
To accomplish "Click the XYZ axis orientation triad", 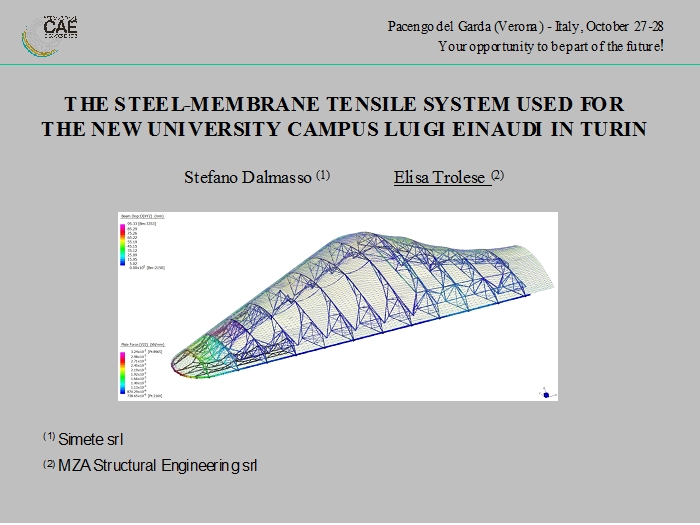I will pyautogui.click(x=544, y=391).
